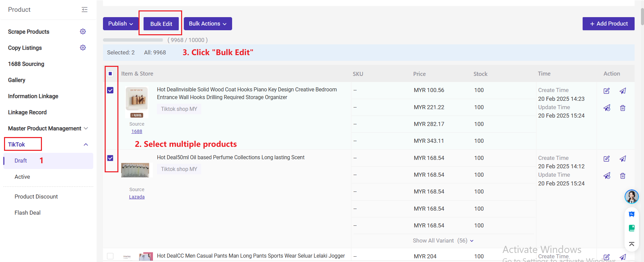The height and width of the screenshot is (262, 644).
Task: Open the Publish dropdown
Action: 121,24
